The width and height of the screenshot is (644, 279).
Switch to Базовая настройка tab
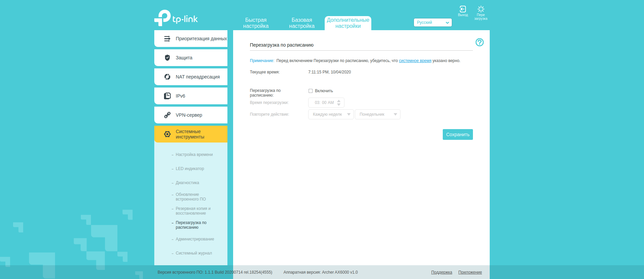pyautogui.click(x=302, y=23)
